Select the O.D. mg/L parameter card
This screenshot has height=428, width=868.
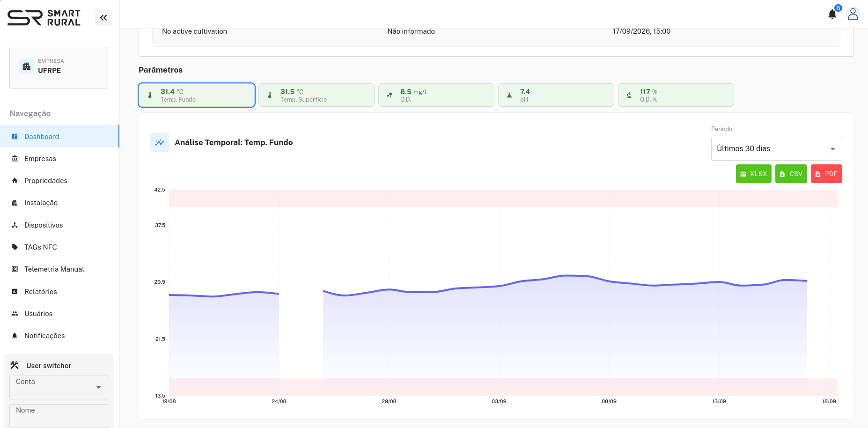[x=436, y=95]
